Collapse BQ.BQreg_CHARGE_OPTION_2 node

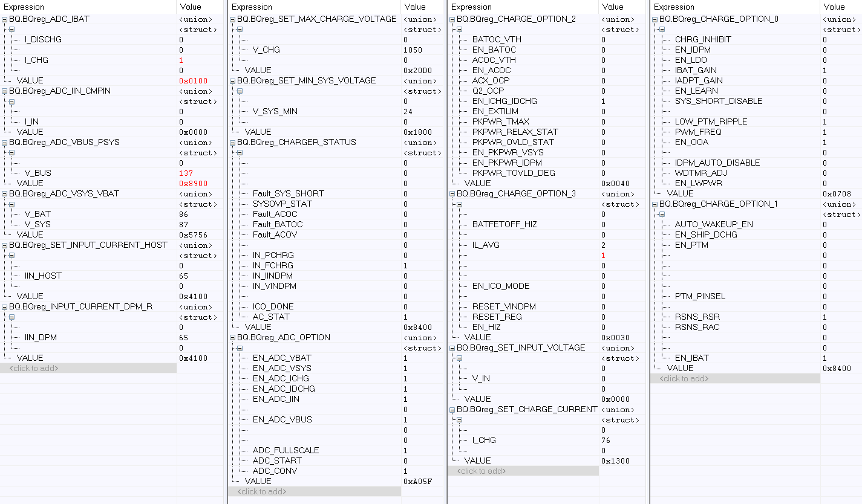coord(452,19)
